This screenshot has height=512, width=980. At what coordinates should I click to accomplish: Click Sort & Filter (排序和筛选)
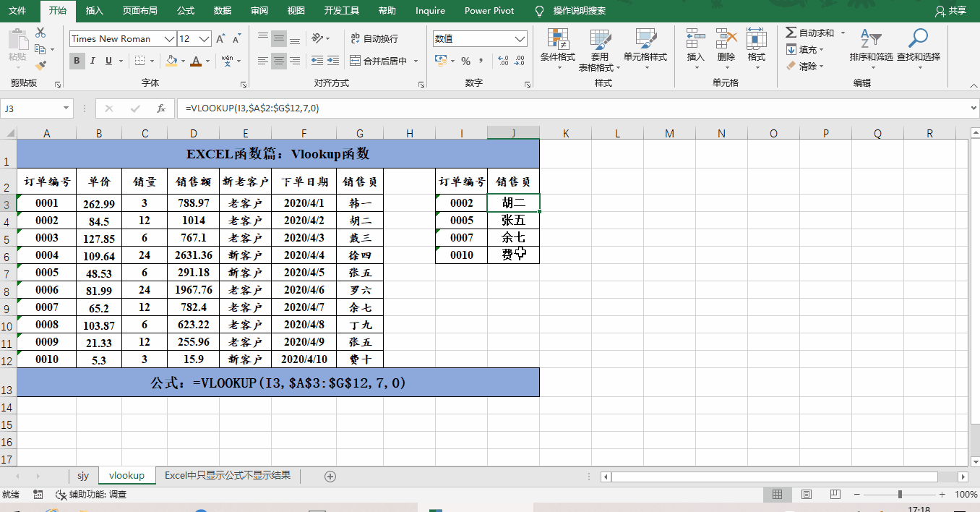[x=871, y=48]
